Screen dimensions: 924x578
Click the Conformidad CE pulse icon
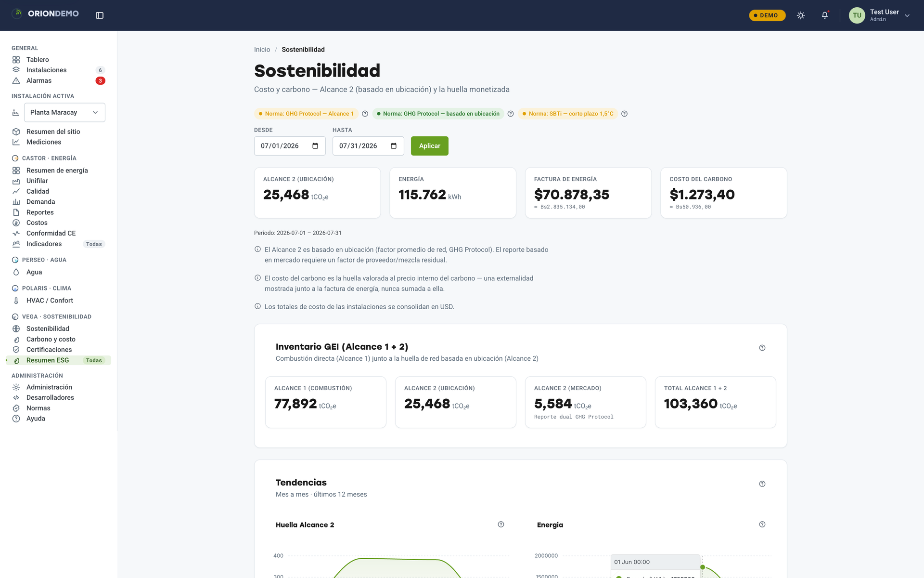click(x=16, y=234)
